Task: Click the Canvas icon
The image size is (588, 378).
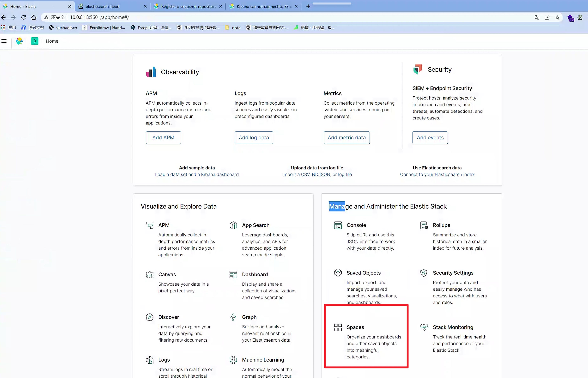Action: point(149,274)
